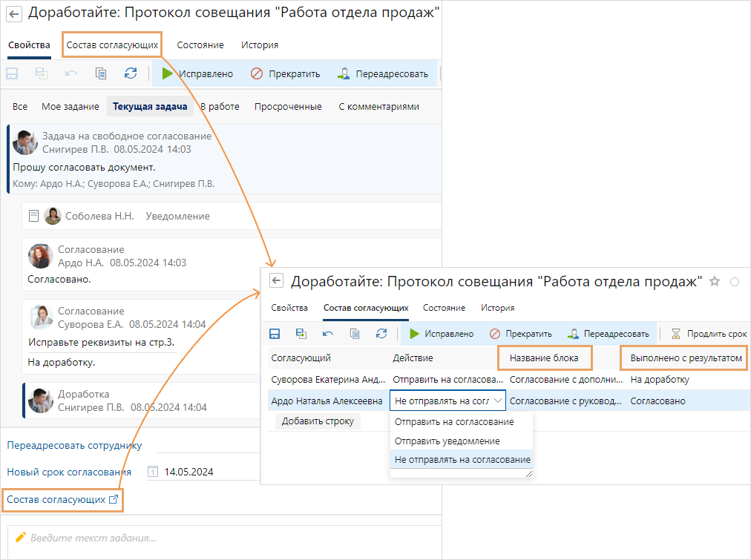Click the save icon in the right window toolbar
The image size is (751, 560).
[x=275, y=334]
